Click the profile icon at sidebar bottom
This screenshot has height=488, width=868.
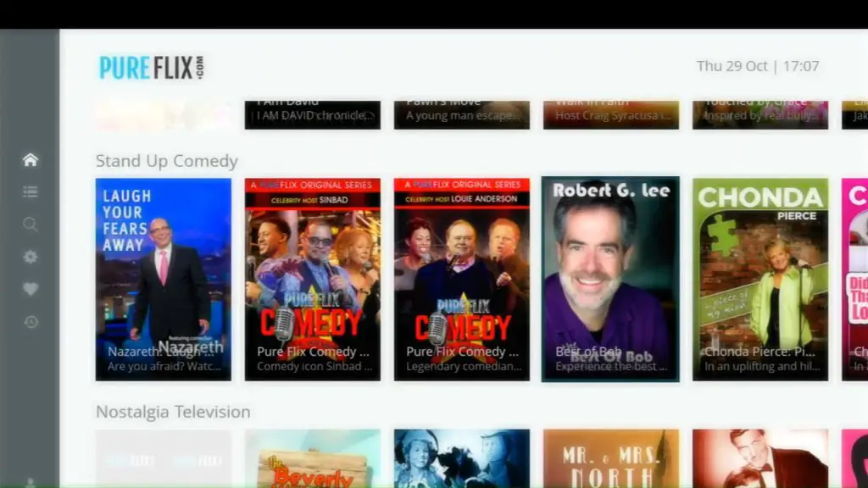point(31,483)
